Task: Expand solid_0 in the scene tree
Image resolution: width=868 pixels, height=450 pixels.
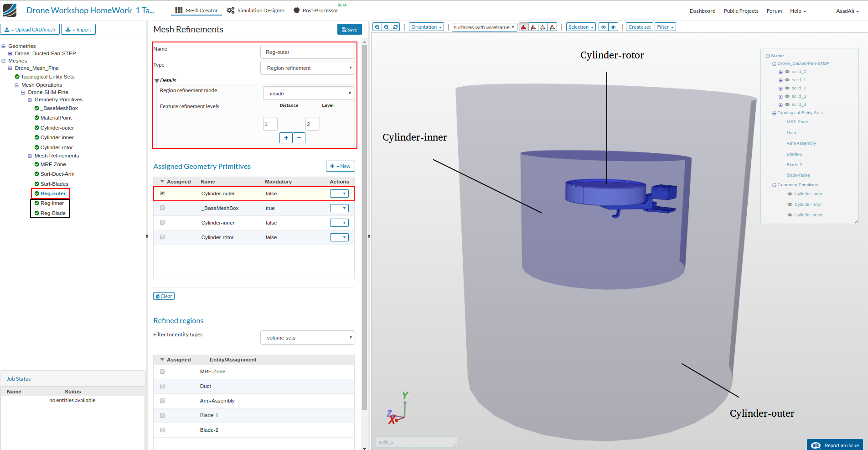Action: [x=780, y=72]
